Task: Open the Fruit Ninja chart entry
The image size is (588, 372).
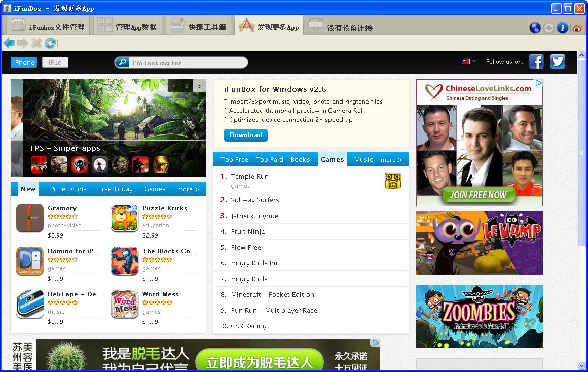Action: point(311,231)
